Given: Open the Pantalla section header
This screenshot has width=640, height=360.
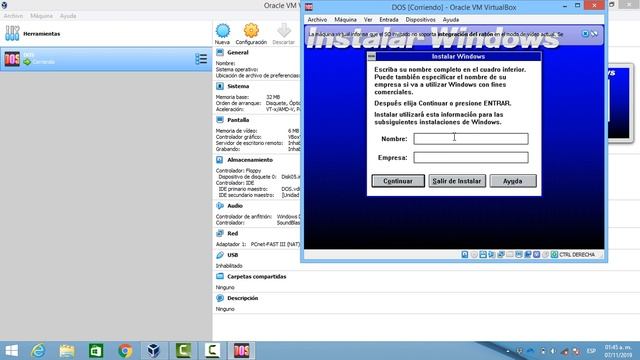Looking at the screenshot, I should (x=238, y=120).
